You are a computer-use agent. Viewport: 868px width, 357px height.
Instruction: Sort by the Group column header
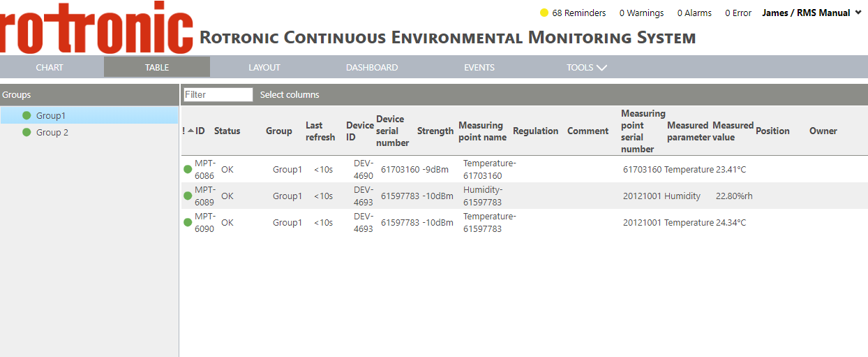coord(278,131)
